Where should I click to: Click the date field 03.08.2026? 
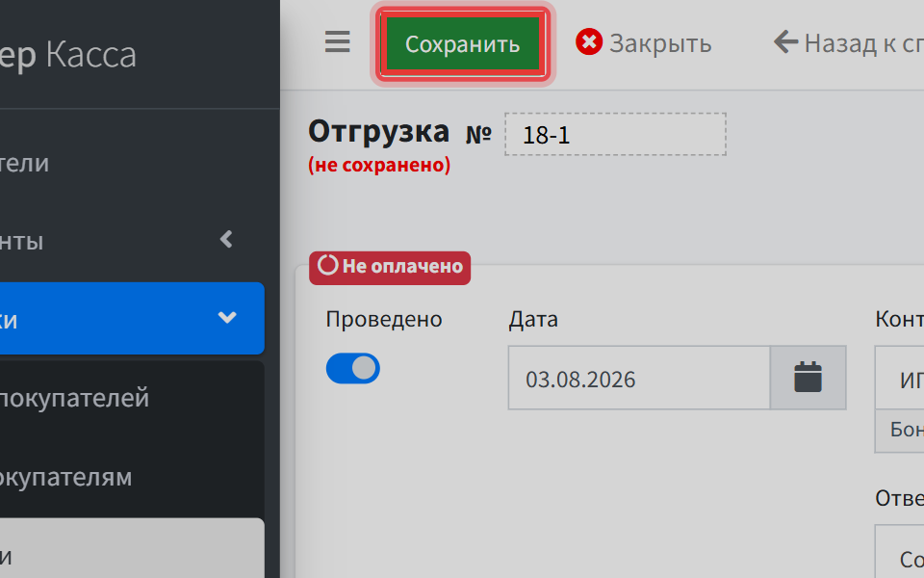(x=639, y=378)
